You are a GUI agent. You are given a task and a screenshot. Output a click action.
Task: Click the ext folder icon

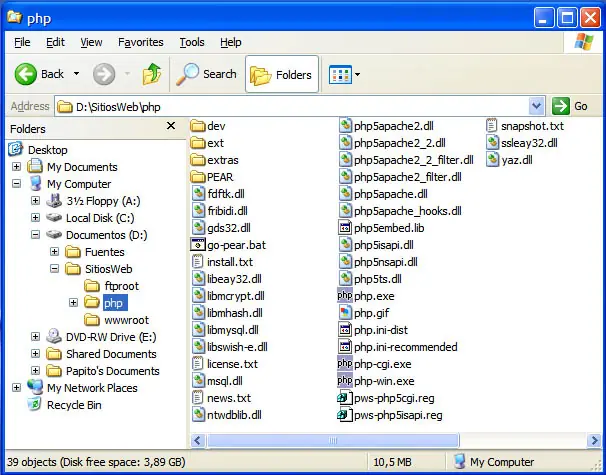[198, 143]
